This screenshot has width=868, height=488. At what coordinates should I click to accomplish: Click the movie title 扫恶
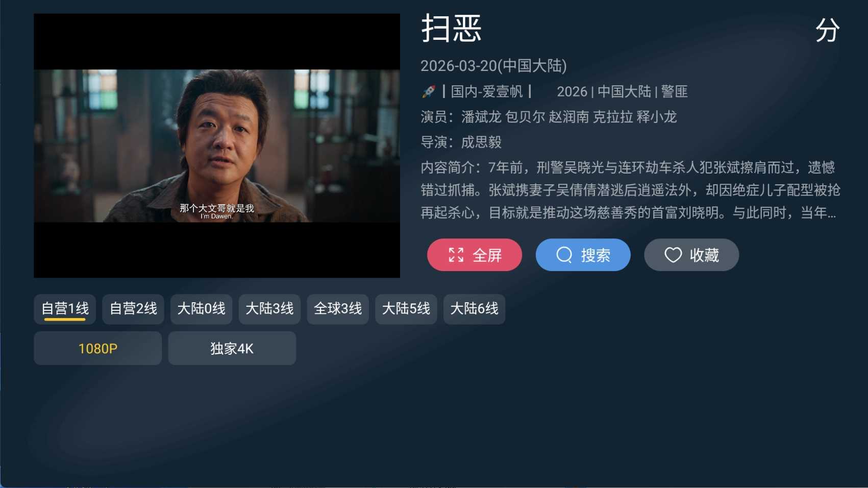point(452,29)
